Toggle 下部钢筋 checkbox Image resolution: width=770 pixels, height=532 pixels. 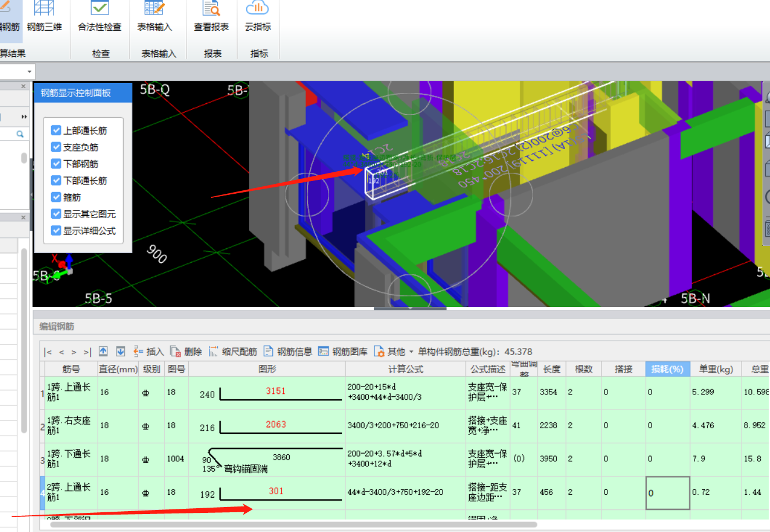click(x=56, y=164)
